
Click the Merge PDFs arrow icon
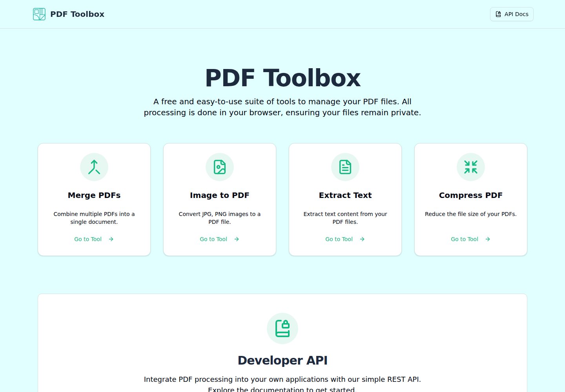tap(94, 167)
